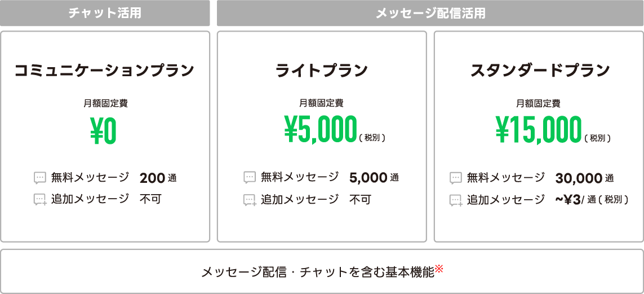Viewport: 644px width, 294px height.
Task: Open the ライトプラン title
Action: tap(322, 71)
